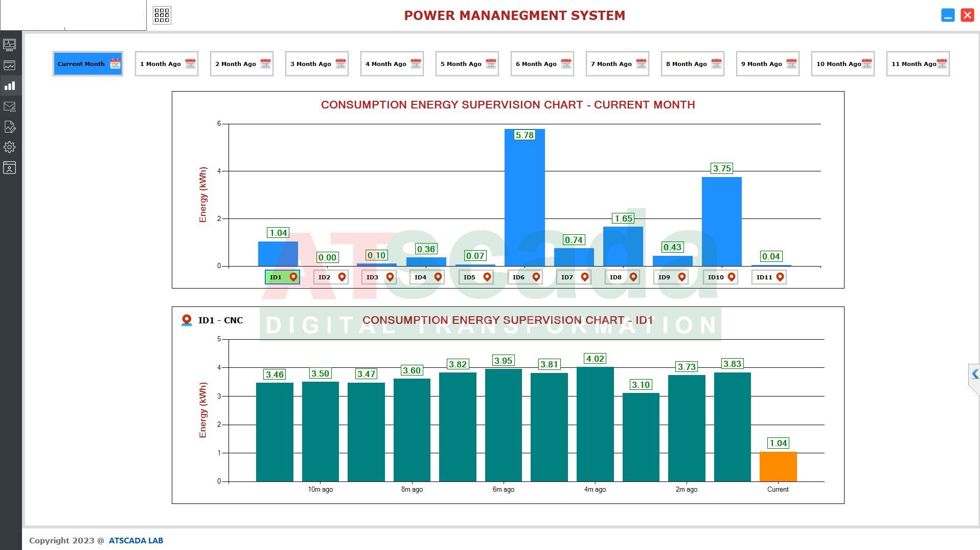Switch to the 6 Month Ago tab
980x550 pixels.
click(x=542, y=64)
